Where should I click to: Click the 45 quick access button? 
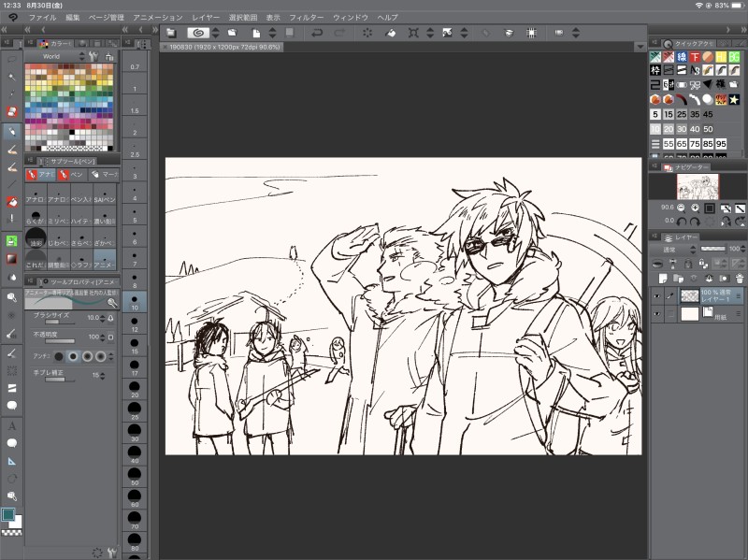(x=708, y=114)
